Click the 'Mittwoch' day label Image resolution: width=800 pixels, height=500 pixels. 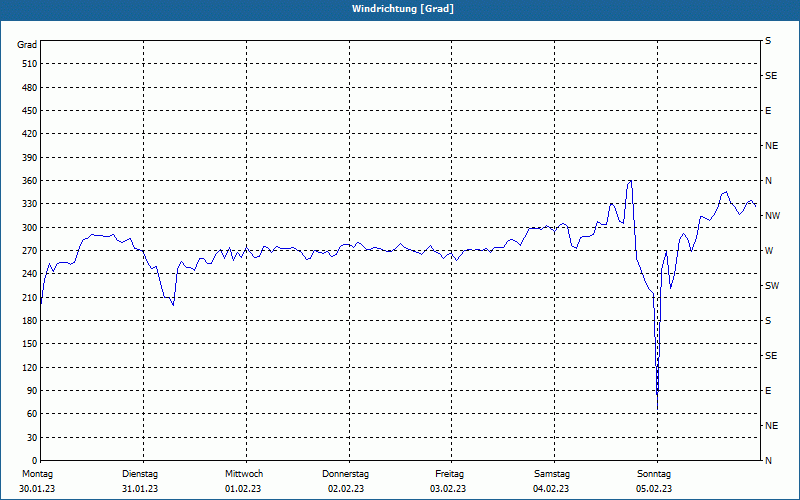(244, 474)
